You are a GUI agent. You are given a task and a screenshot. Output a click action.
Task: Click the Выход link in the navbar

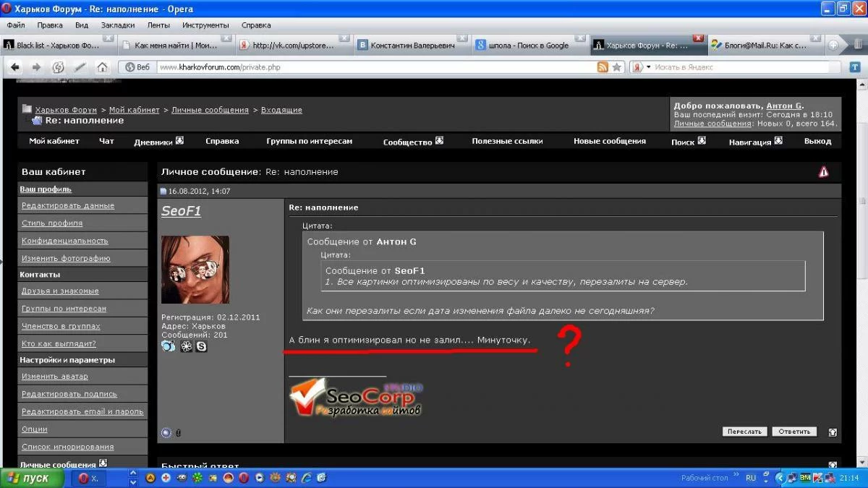pyautogui.click(x=817, y=141)
